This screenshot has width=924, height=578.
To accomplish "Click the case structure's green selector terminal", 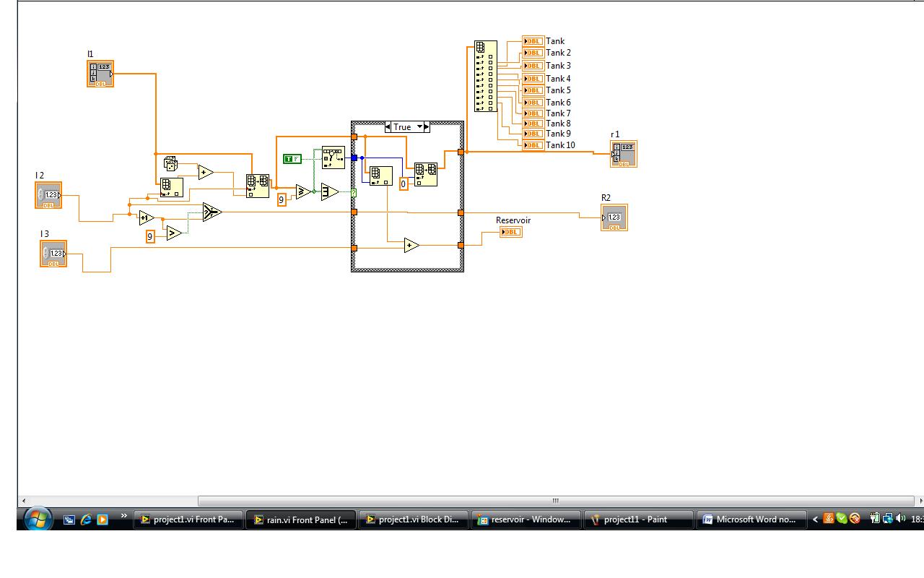I will click(x=354, y=193).
